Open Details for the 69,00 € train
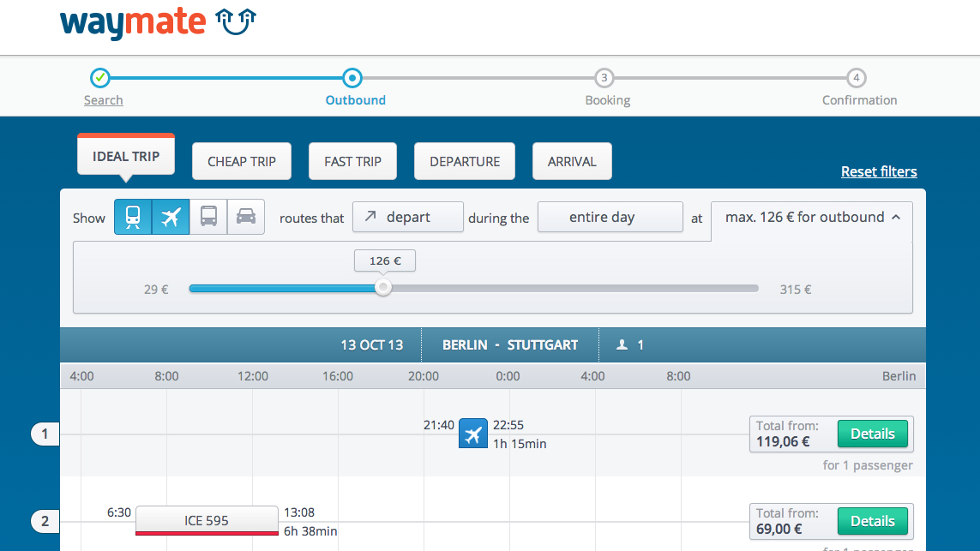980x551 pixels. 873,521
